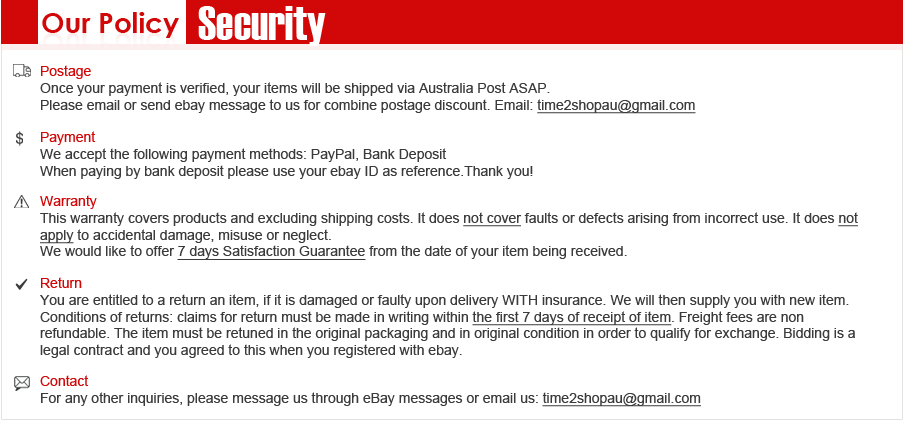The width and height of the screenshot is (904, 429).
Task: Select the Payment heading
Action: click(x=67, y=137)
